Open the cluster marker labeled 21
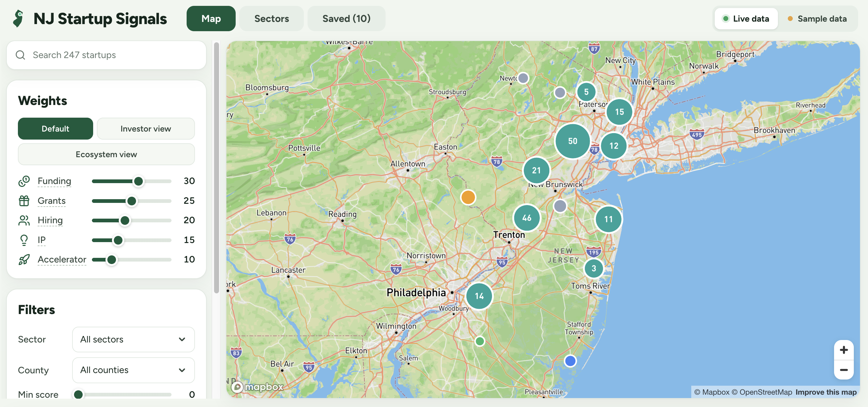Viewport: 868px width, 407px height. [536, 170]
